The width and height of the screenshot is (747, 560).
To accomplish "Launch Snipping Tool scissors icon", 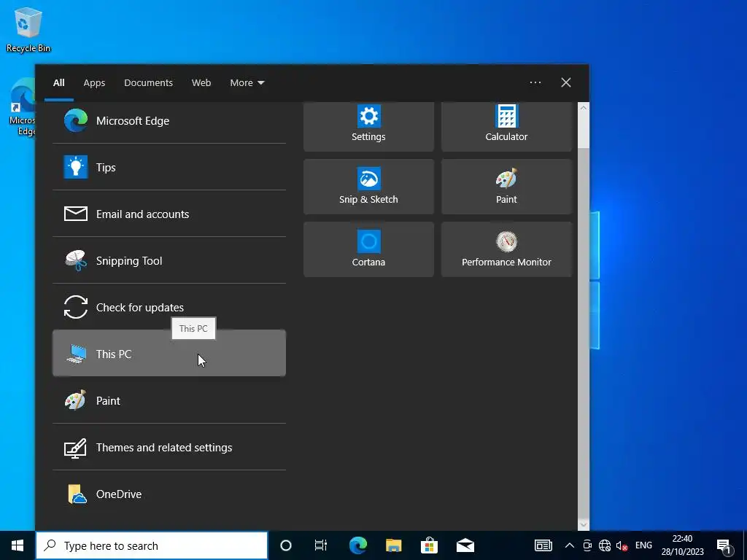I will point(76,260).
